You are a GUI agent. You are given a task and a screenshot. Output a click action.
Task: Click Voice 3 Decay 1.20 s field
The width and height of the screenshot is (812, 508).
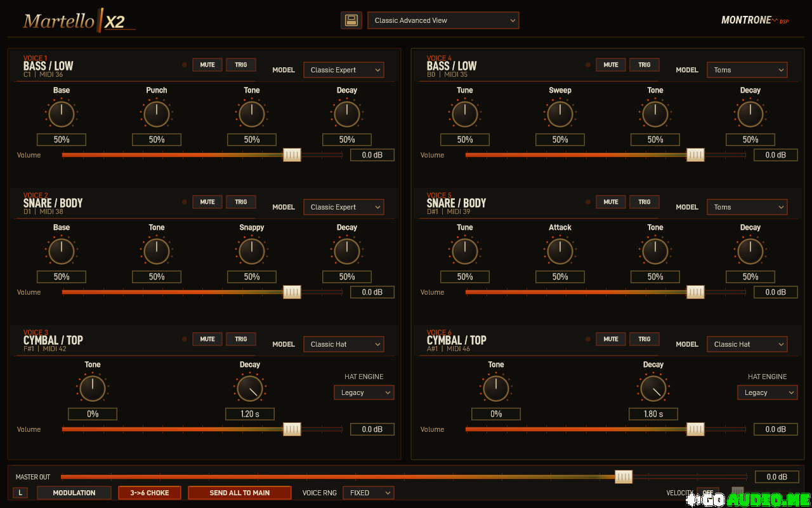pyautogui.click(x=250, y=414)
